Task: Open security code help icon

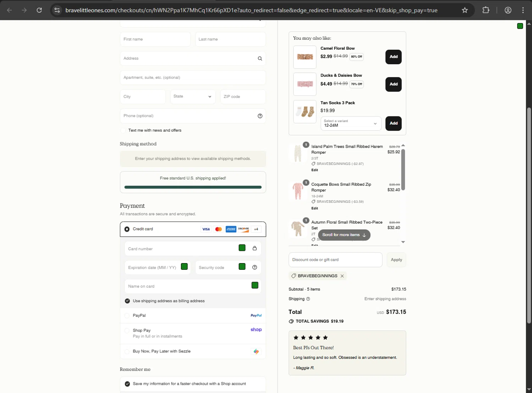Action: [255, 267]
